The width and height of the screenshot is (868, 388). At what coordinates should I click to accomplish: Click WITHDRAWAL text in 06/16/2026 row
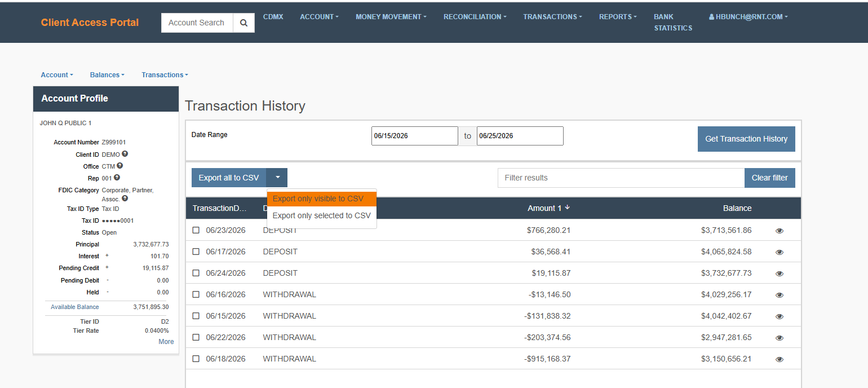pyautogui.click(x=289, y=294)
